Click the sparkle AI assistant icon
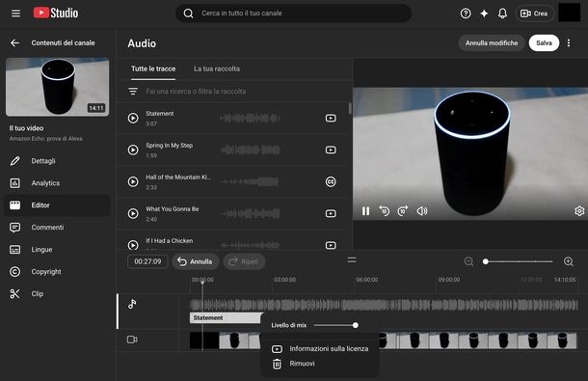Viewport: 588px width, 381px height. (x=484, y=14)
